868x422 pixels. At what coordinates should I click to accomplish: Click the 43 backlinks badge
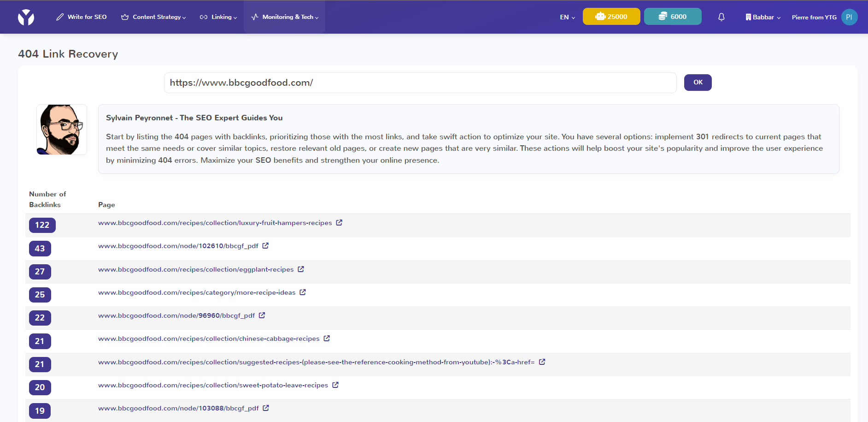point(40,249)
